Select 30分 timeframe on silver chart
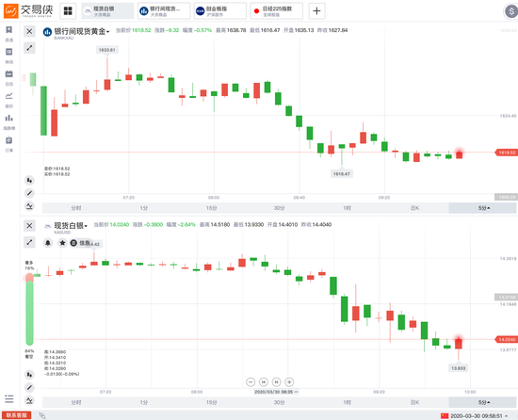This screenshot has height=420, width=518. click(x=279, y=402)
